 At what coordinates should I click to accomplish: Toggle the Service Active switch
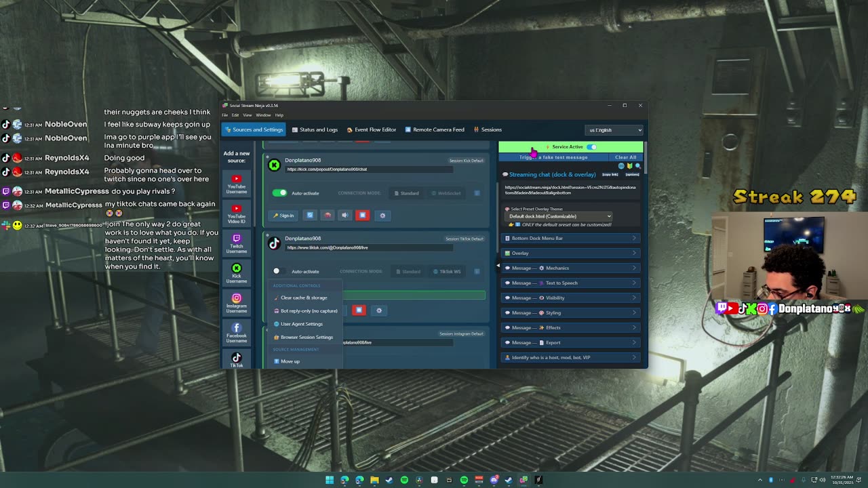[x=592, y=146]
